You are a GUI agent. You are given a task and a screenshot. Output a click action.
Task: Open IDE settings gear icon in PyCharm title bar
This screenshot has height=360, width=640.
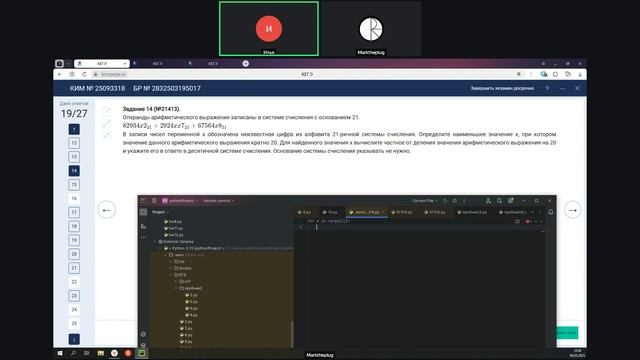pyautogui.click(x=511, y=201)
